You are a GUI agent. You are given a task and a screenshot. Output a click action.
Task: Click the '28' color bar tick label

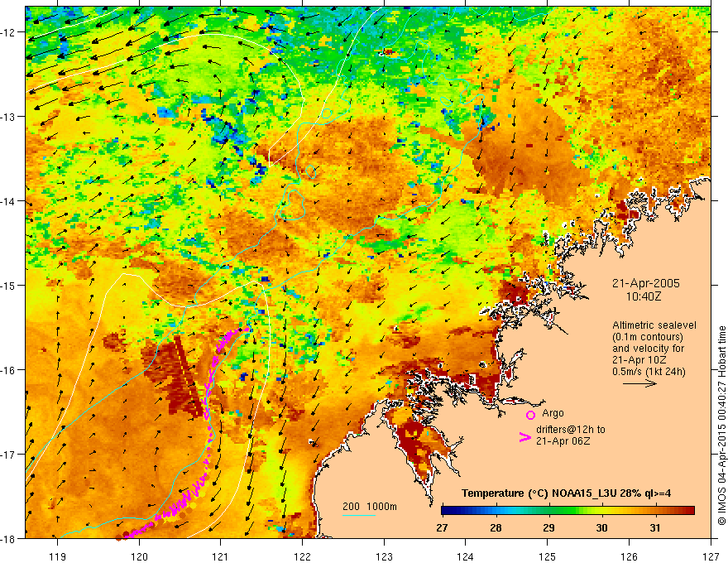(x=496, y=527)
